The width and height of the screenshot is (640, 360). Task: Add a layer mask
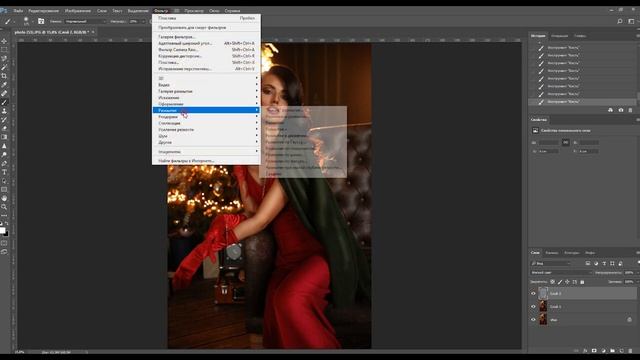point(594,351)
